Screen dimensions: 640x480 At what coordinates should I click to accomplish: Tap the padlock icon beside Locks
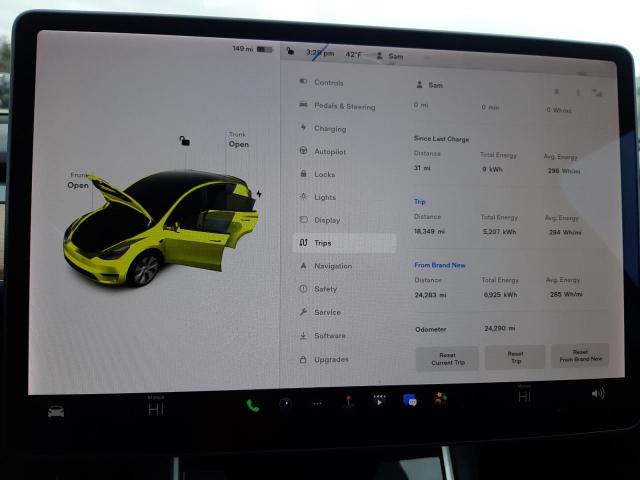[x=303, y=173]
